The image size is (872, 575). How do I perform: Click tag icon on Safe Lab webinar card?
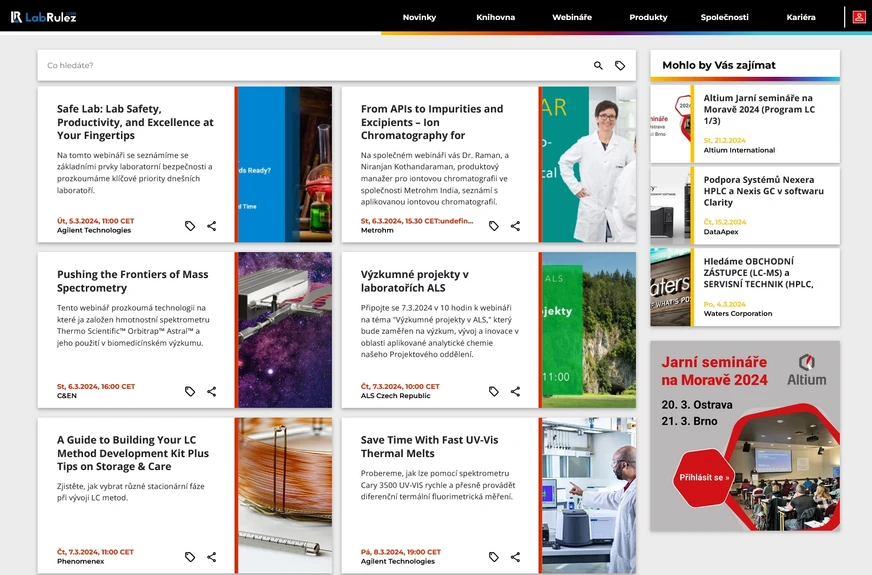coord(190,226)
